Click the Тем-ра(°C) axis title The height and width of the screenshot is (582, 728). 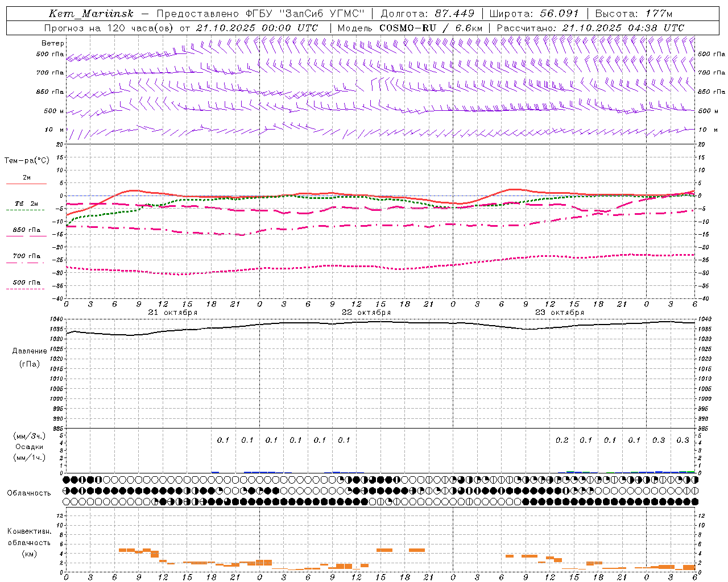click(x=27, y=160)
